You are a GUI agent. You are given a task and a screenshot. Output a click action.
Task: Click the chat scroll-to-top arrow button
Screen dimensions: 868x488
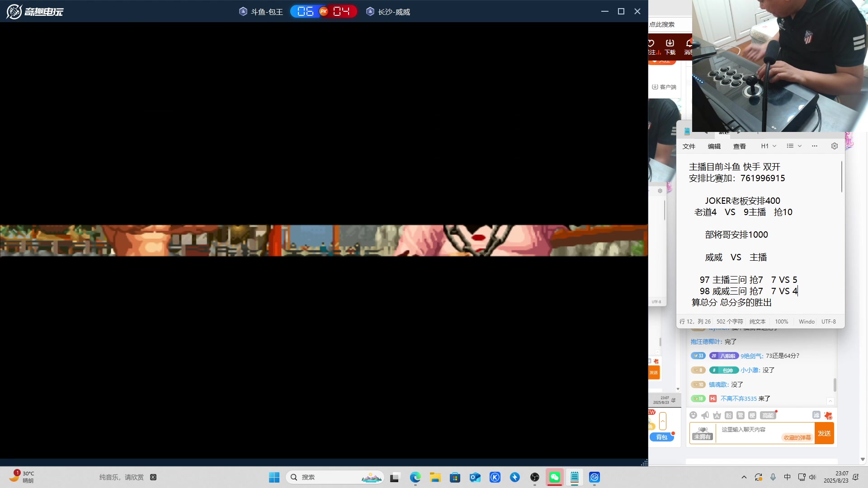(x=830, y=401)
